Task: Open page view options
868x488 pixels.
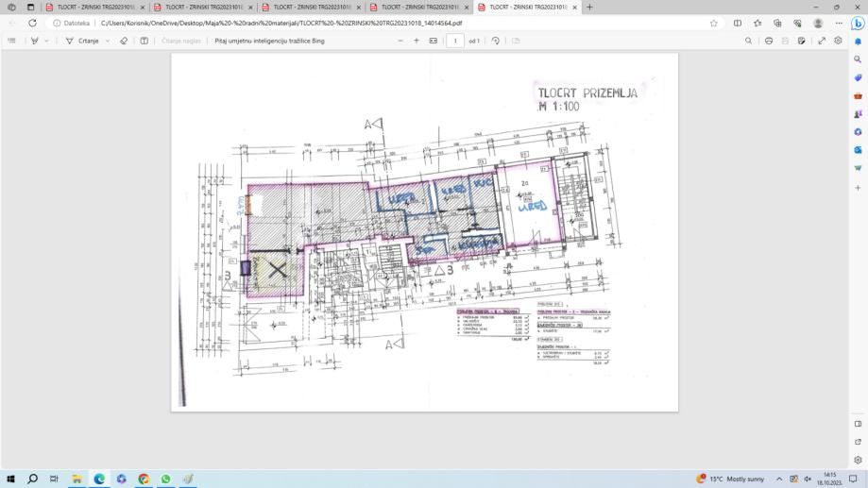Action: [516, 41]
